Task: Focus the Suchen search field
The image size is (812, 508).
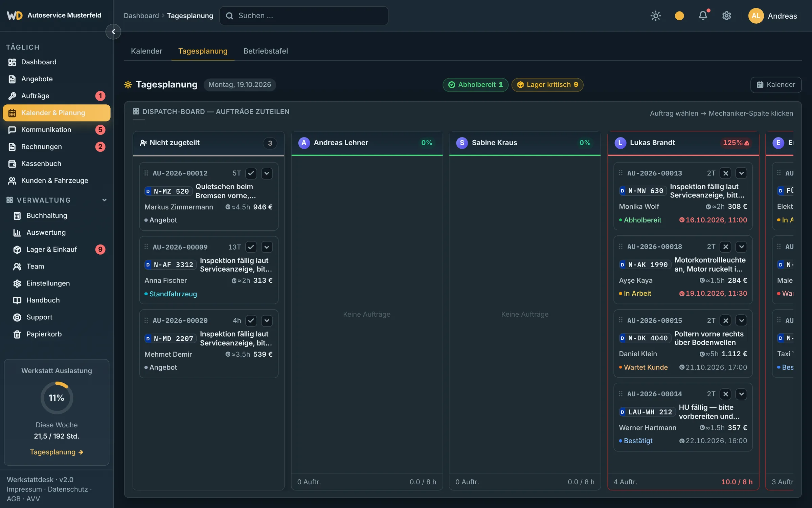Action: (x=303, y=16)
